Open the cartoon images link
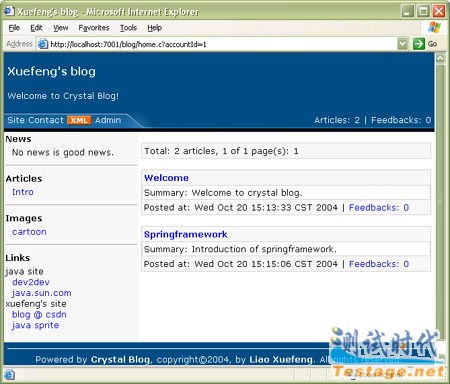 29,232
